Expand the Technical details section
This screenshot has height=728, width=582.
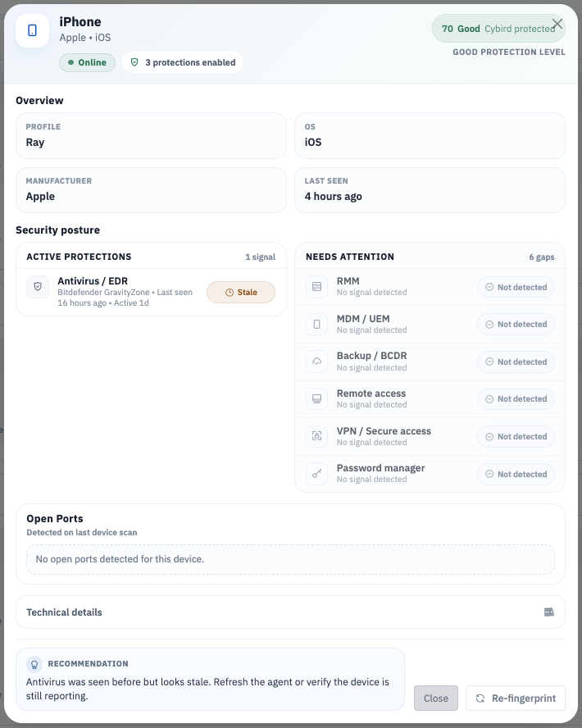pyautogui.click(x=290, y=612)
